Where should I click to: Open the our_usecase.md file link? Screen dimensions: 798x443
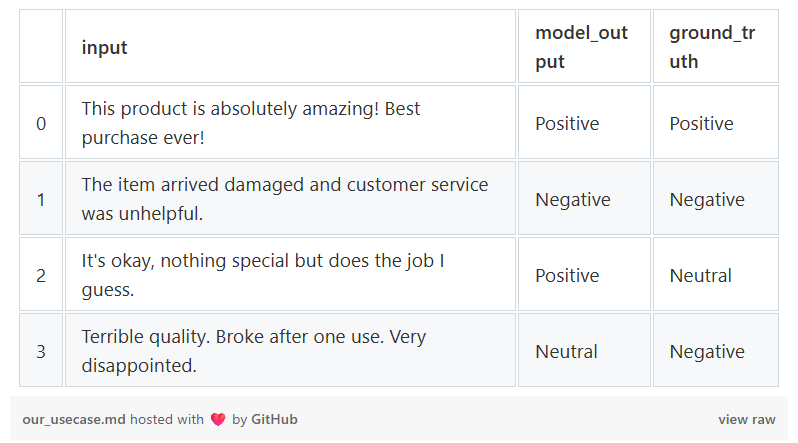(x=74, y=420)
